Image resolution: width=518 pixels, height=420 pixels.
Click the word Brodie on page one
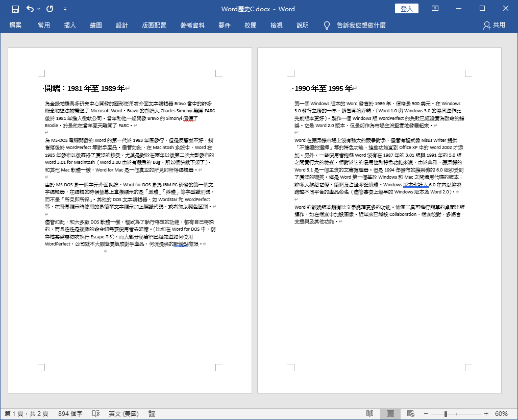[x=51, y=126]
